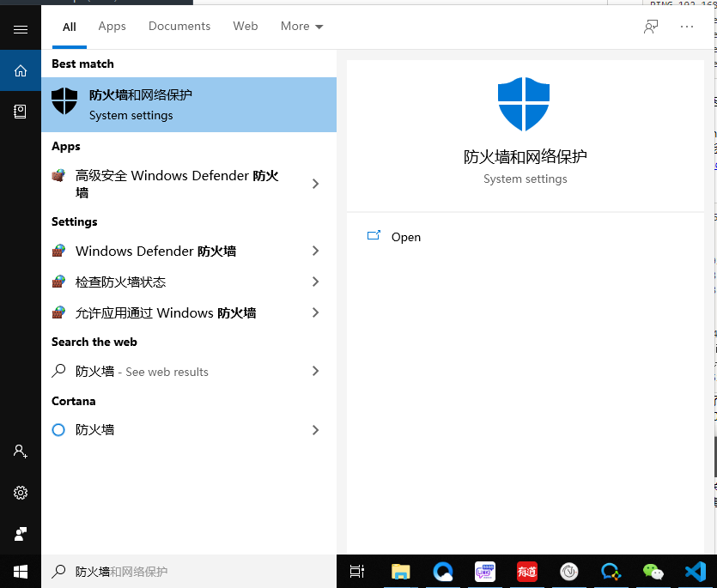Select the All tab
This screenshot has width=717, height=588.
[70, 27]
